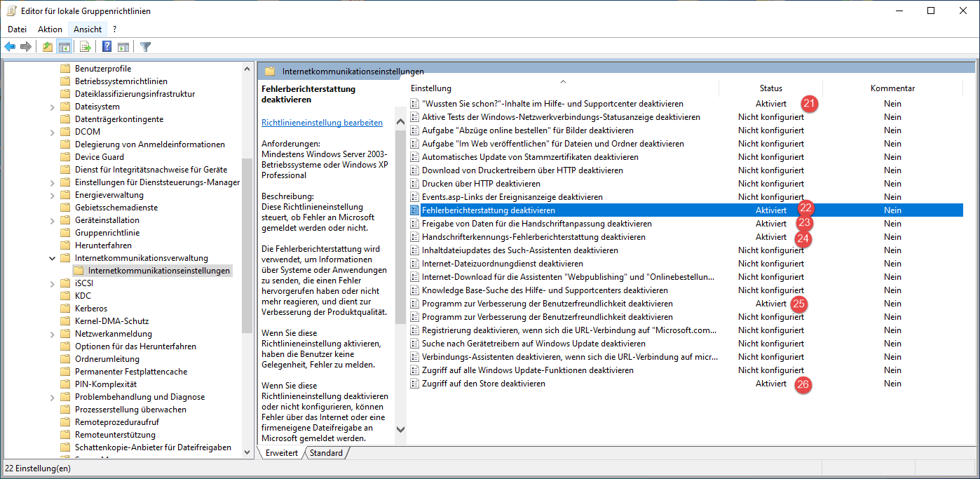Expand the Dateisystem tree node
The image size is (980, 479).
53,107
